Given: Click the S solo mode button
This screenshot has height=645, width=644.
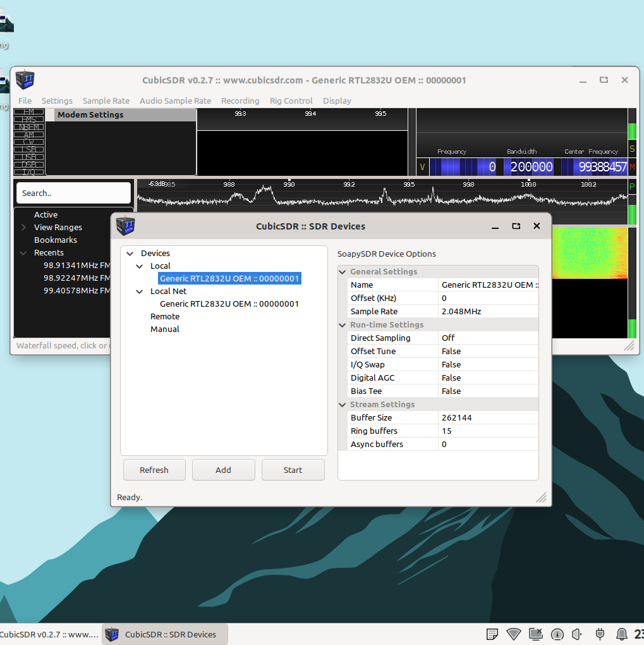Looking at the screenshot, I should [x=631, y=149].
